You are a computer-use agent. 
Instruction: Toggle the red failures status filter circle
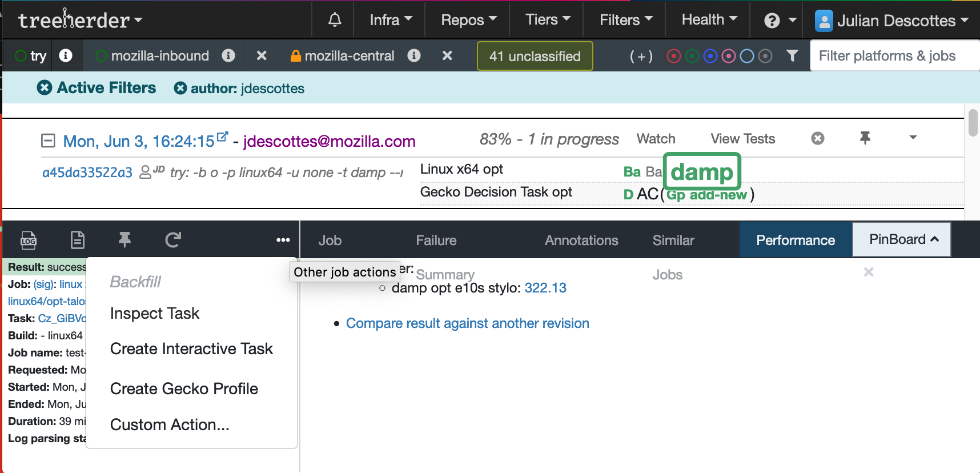674,56
